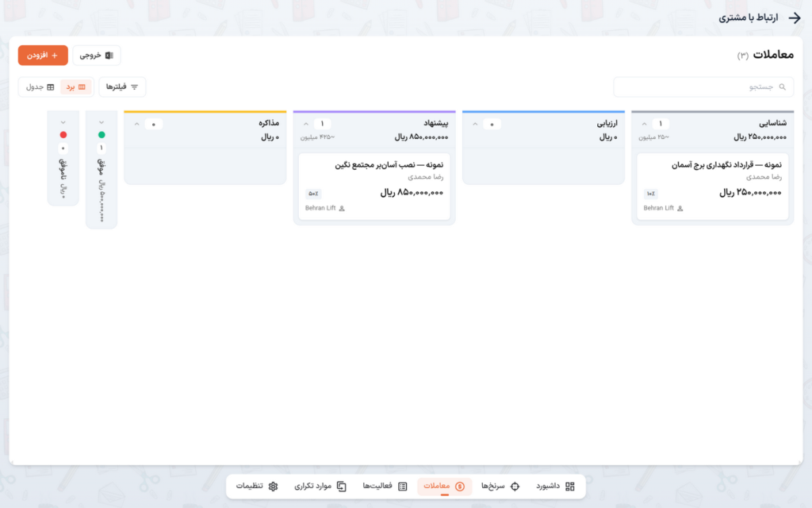Screen dimensions: 812x508
Task: Click Behran Lift on برج آسمان card
Action: (659, 209)
